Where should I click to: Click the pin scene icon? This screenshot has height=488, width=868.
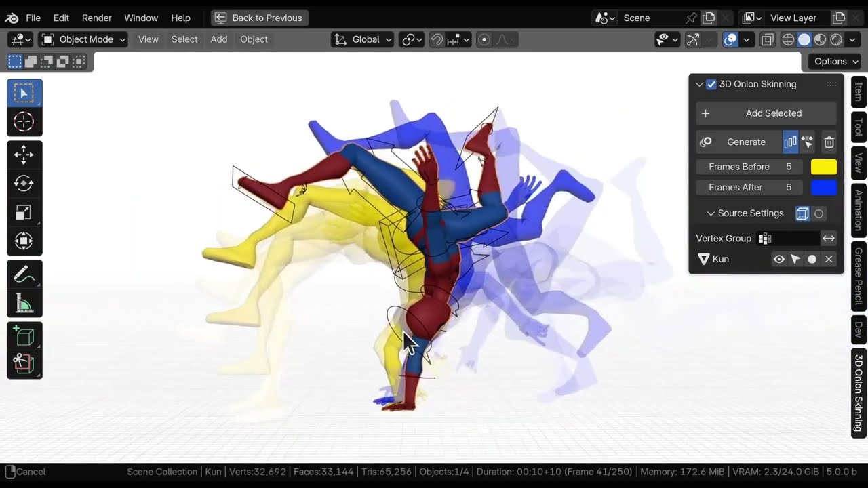pos(691,18)
